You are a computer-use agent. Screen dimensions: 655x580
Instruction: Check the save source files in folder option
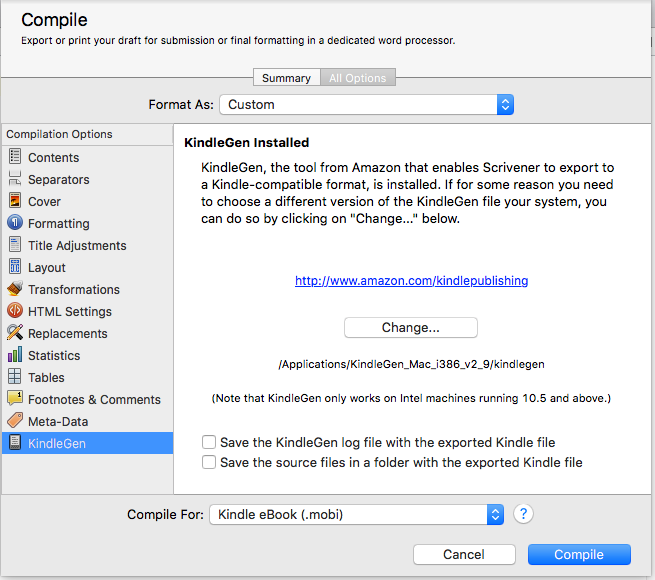[209, 462]
